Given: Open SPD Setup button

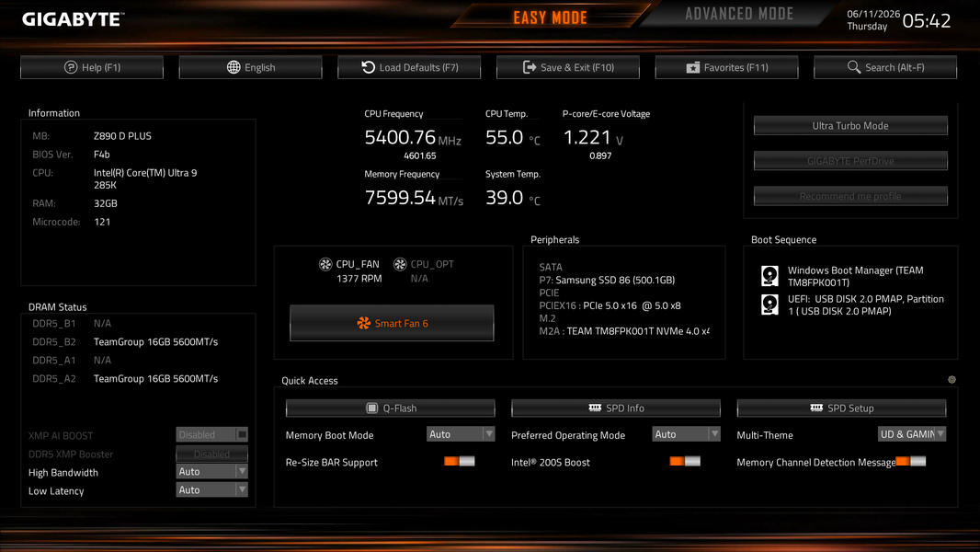Looking at the screenshot, I should tap(842, 408).
